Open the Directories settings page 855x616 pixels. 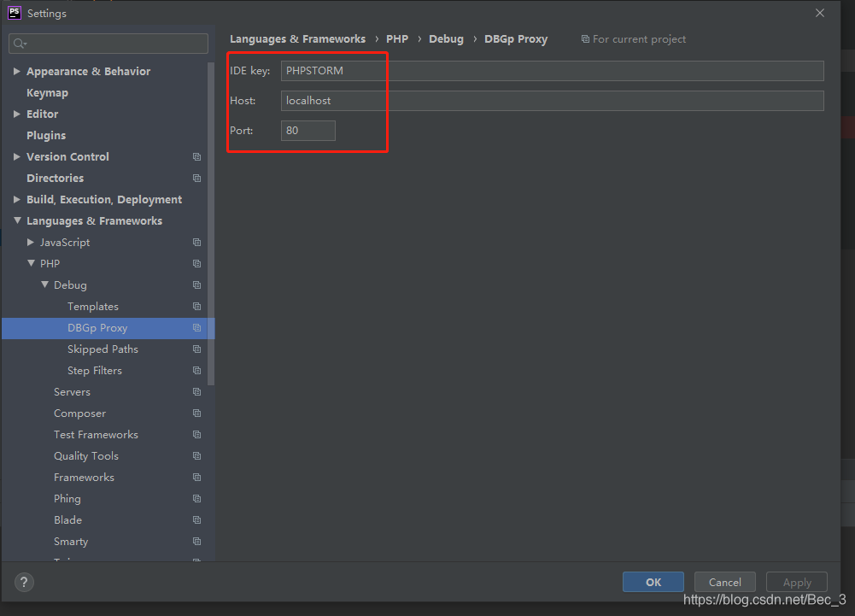(55, 178)
